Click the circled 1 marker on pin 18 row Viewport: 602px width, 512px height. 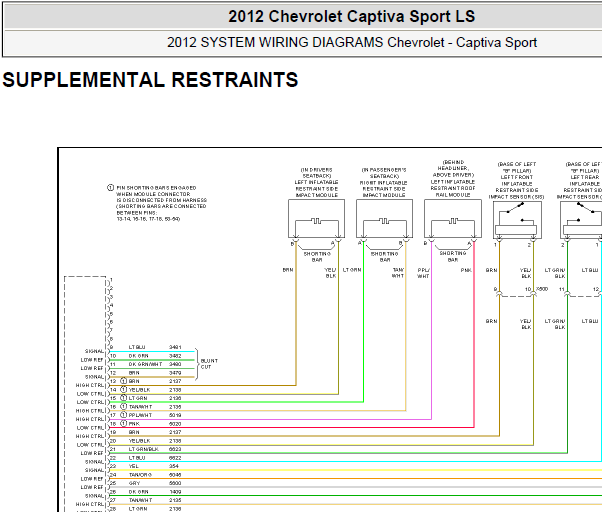[124, 423]
